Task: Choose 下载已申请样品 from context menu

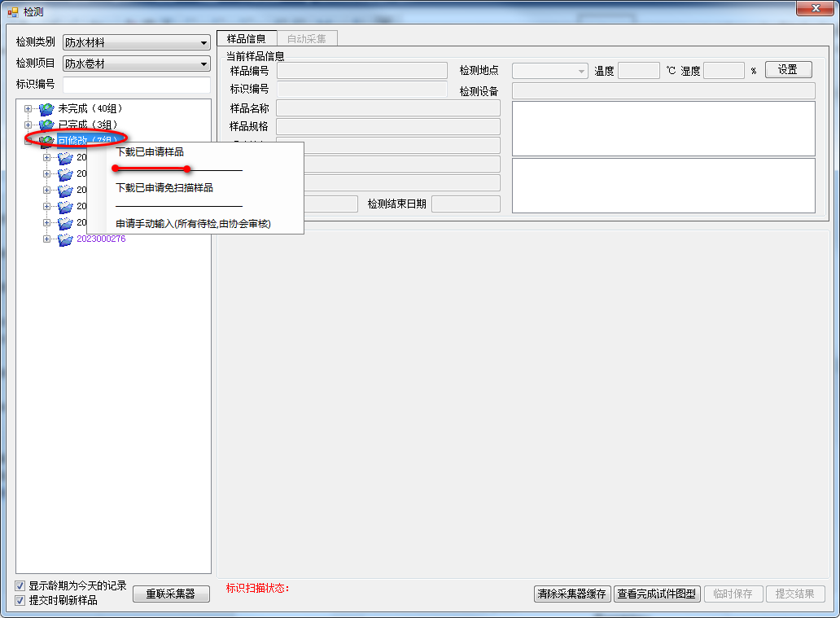Action: click(150, 152)
